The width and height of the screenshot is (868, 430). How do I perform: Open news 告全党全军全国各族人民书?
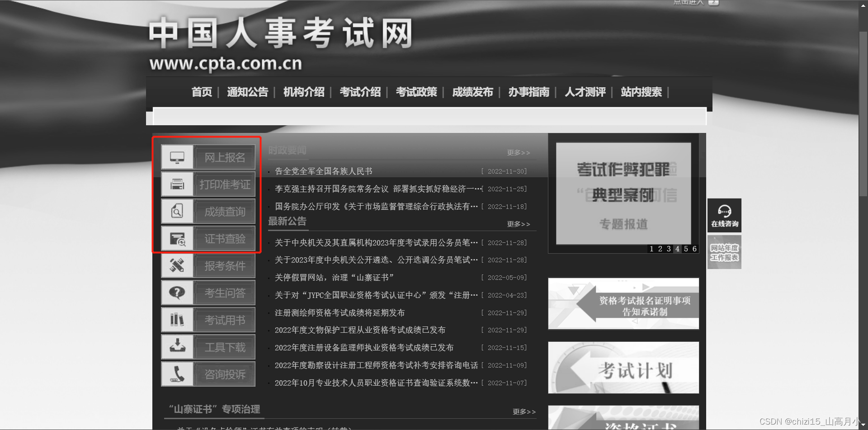click(x=324, y=171)
